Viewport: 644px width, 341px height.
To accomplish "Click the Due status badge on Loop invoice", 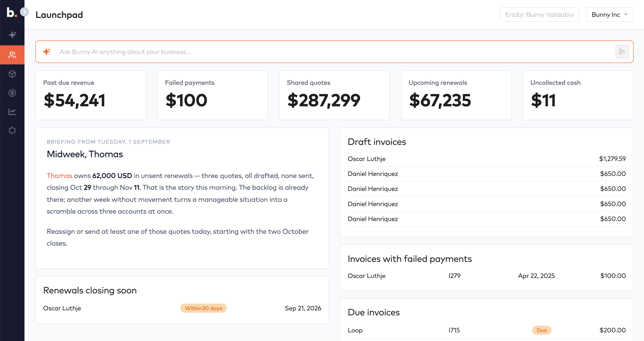I will 542,330.
